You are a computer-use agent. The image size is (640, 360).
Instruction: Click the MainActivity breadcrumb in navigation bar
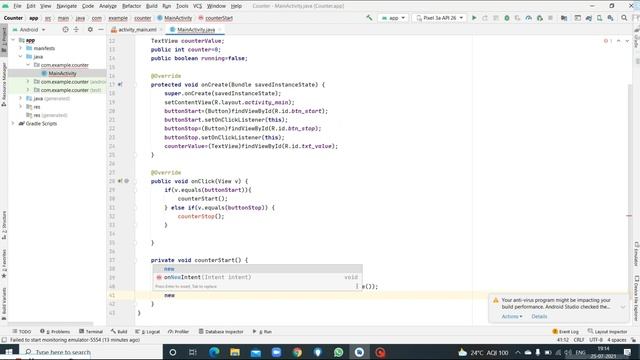tap(175, 18)
